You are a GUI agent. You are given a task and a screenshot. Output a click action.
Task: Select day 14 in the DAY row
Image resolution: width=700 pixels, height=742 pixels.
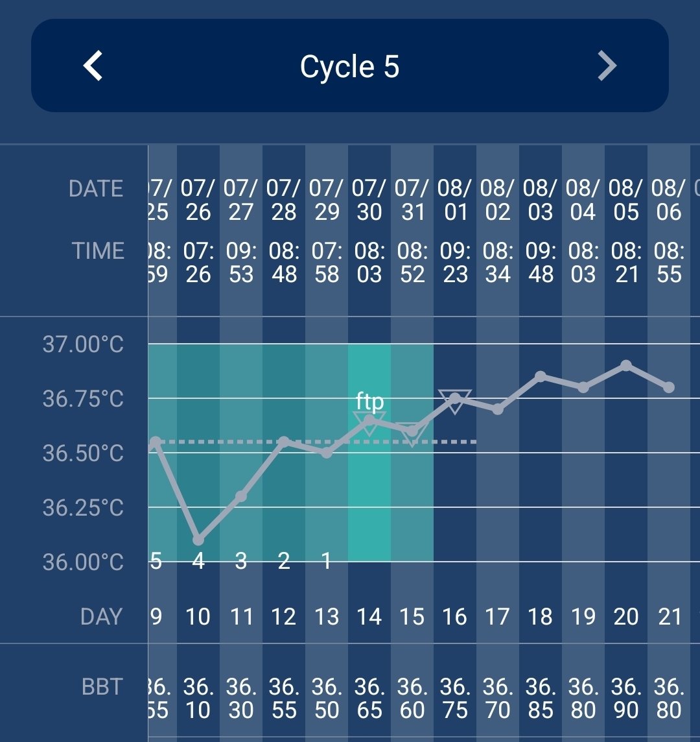369,616
